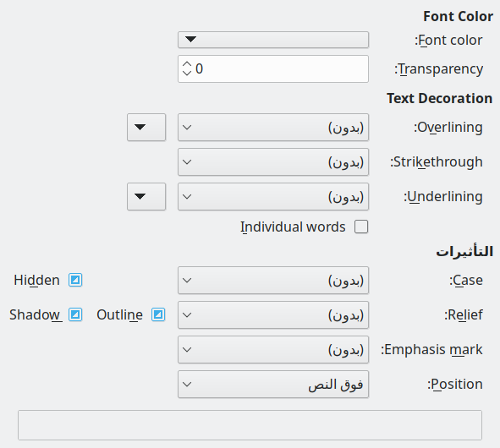500x448 pixels.
Task: Open the Overlining style dropdown
Action: (273, 127)
